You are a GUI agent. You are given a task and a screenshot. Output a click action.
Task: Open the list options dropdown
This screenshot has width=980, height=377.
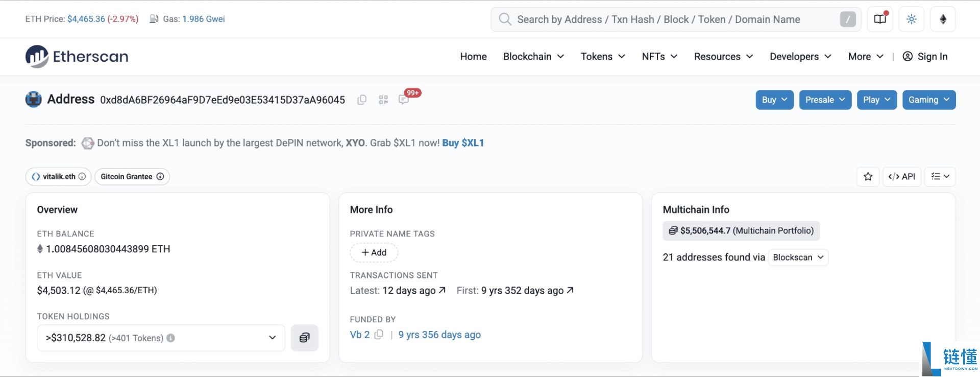[x=940, y=177]
